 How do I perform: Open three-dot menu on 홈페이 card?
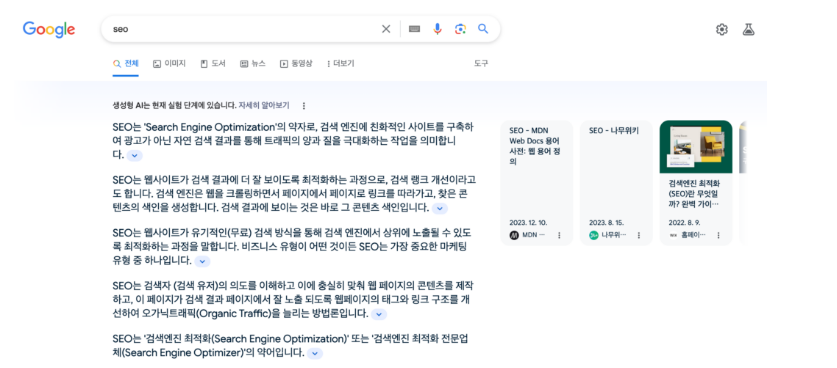click(x=718, y=235)
